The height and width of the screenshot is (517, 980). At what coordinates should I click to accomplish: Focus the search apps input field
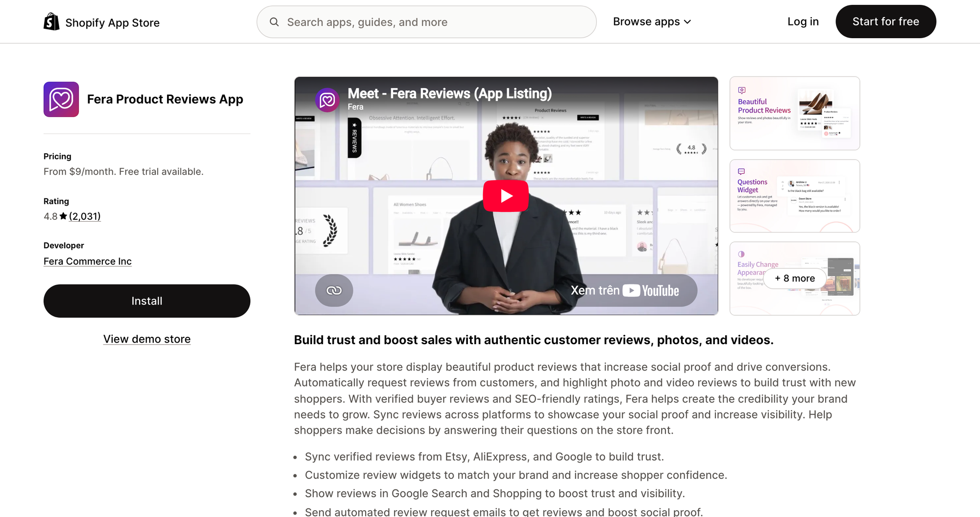[x=426, y=22]
